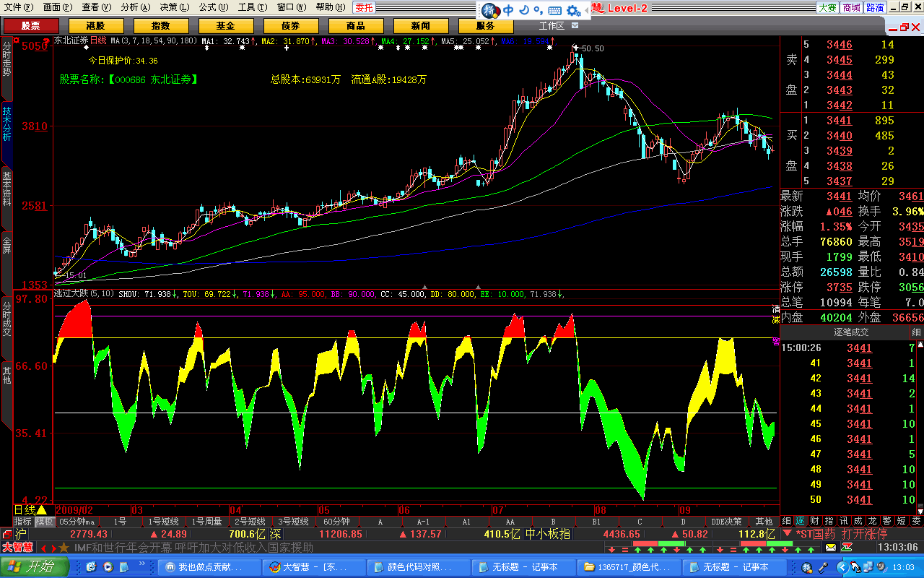The height and width of the screenshot is (578, 924).
Task: Select the 港股 category button
Action: [95, 26]
